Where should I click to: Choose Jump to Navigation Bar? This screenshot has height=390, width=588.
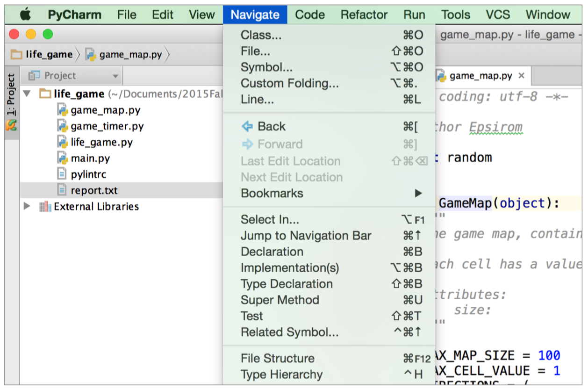pyautogui.click(x=329, y=236)
